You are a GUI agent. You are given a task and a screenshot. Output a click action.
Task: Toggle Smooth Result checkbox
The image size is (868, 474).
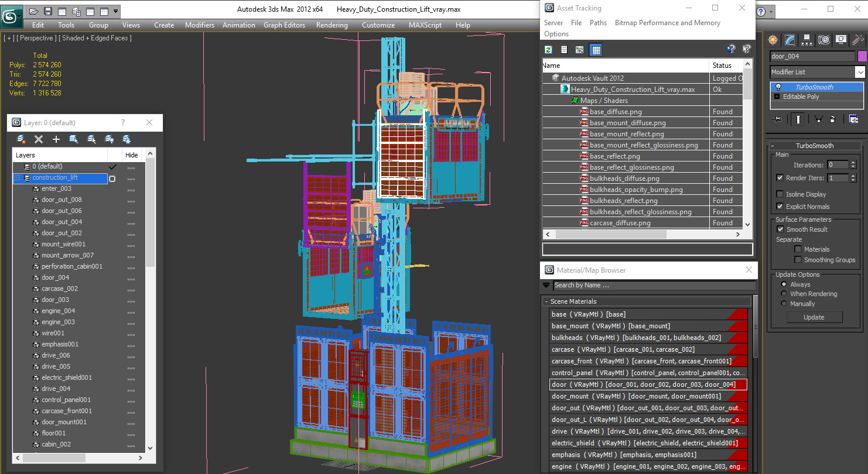coord(780,229)
